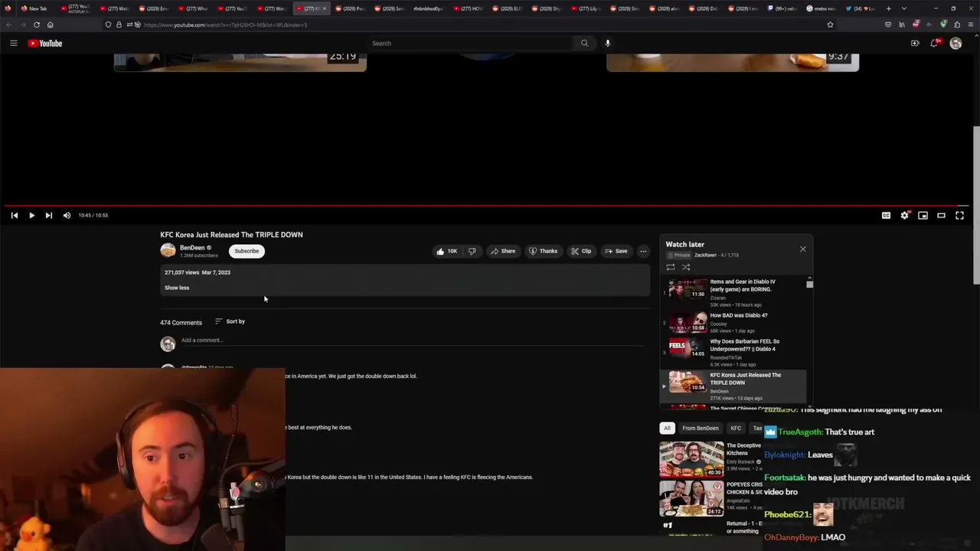Switch the player to miniplayer
The image size is (980, 551).
click(x=923, y=216)
